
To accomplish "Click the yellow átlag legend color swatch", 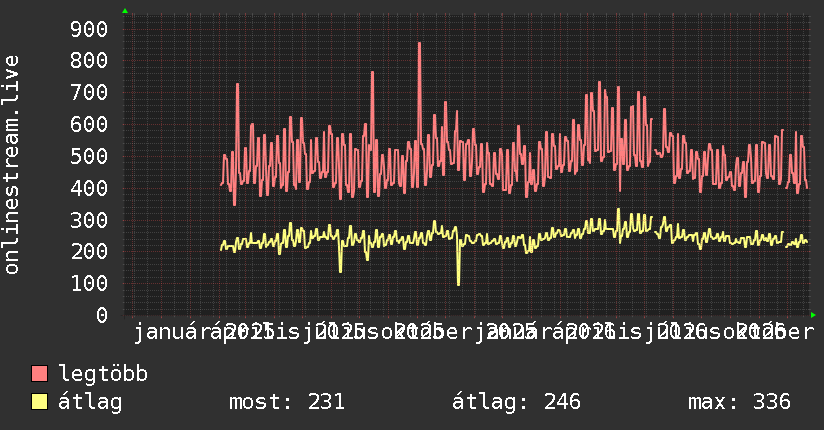I will [39, 402].
